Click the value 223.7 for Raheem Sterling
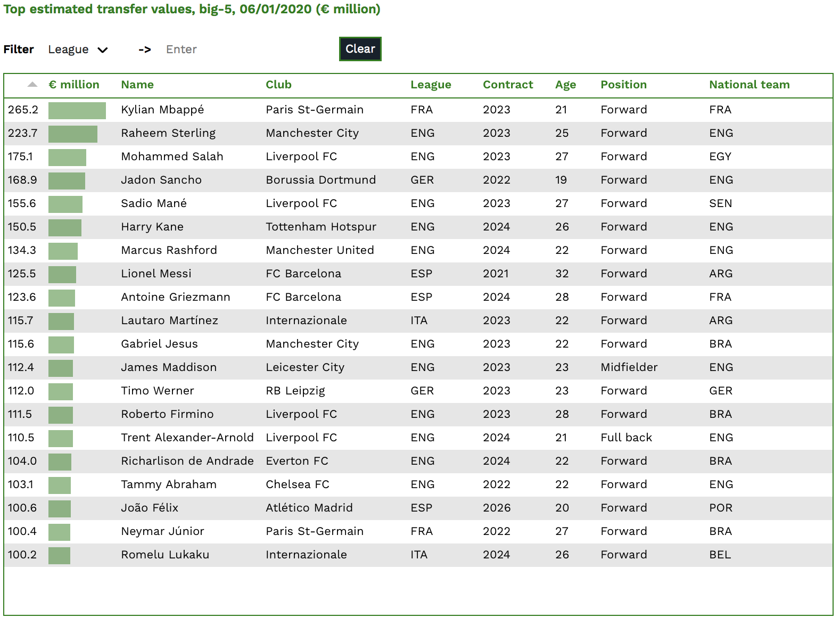The image size is (840, 626). 22,133
